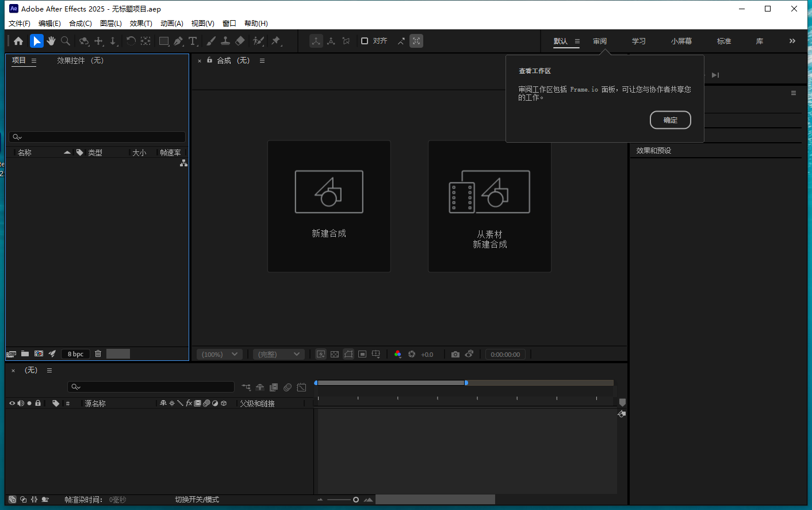Select the Pan Behind anchor point tool

(x=145, y=41)
